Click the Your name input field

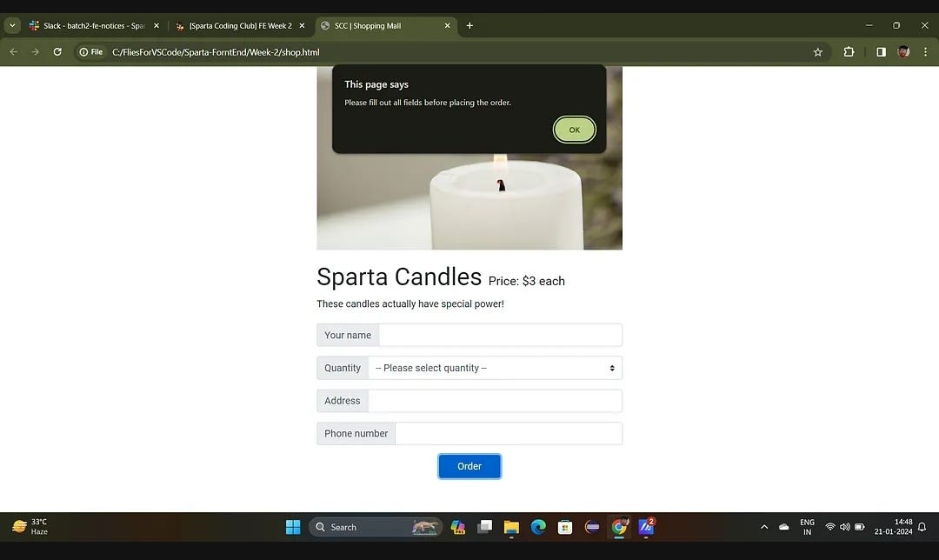click(500, 335)
